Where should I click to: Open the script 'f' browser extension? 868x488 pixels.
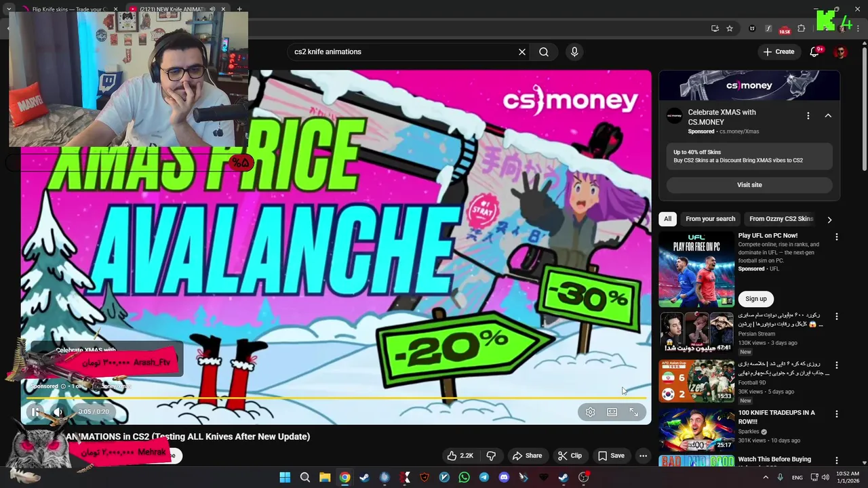tap(768, 28)
